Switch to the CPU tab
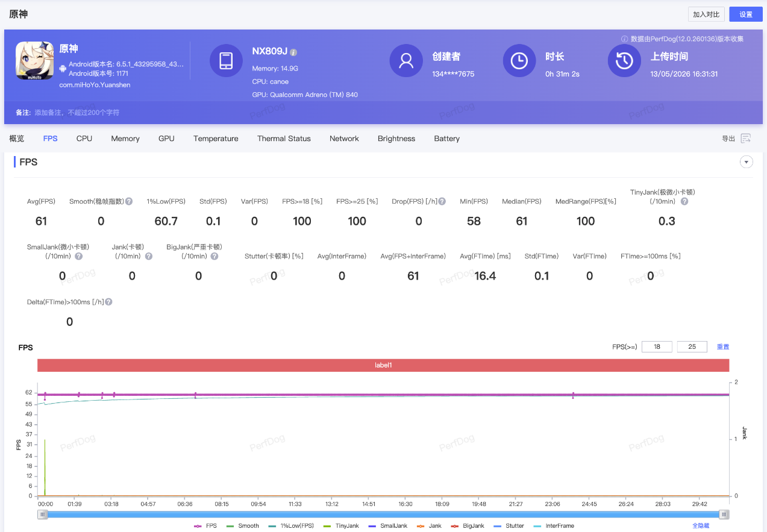 84,139
